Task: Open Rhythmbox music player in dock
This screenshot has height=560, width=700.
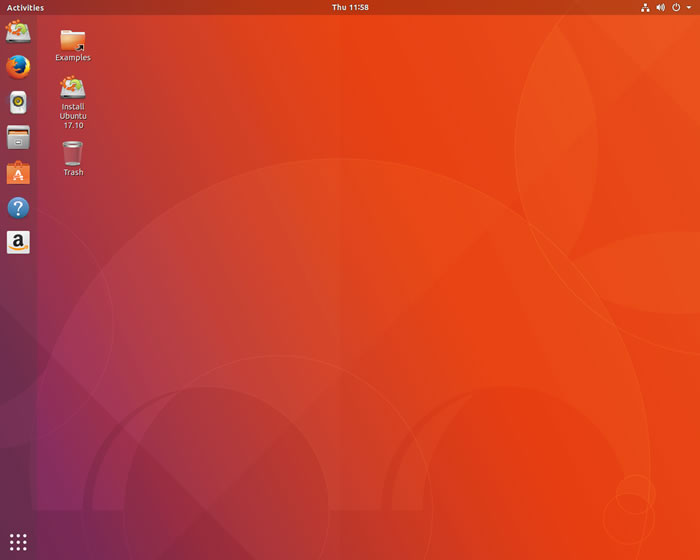Action: coord(18,102)
